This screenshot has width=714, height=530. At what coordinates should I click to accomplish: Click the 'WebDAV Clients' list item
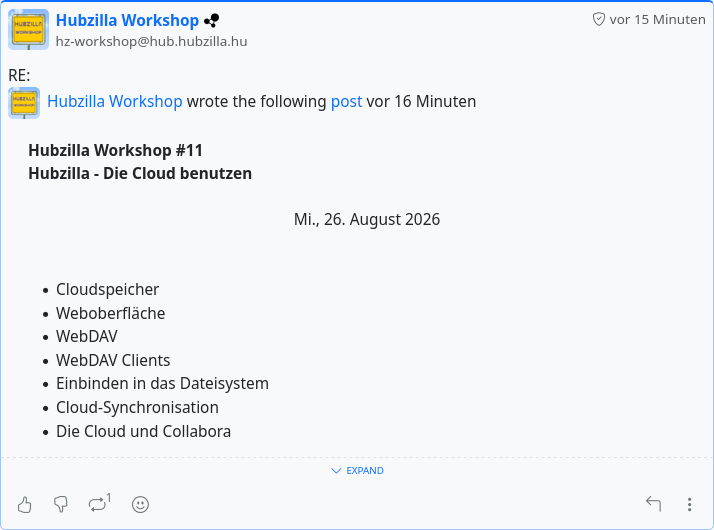pos(113,361)
